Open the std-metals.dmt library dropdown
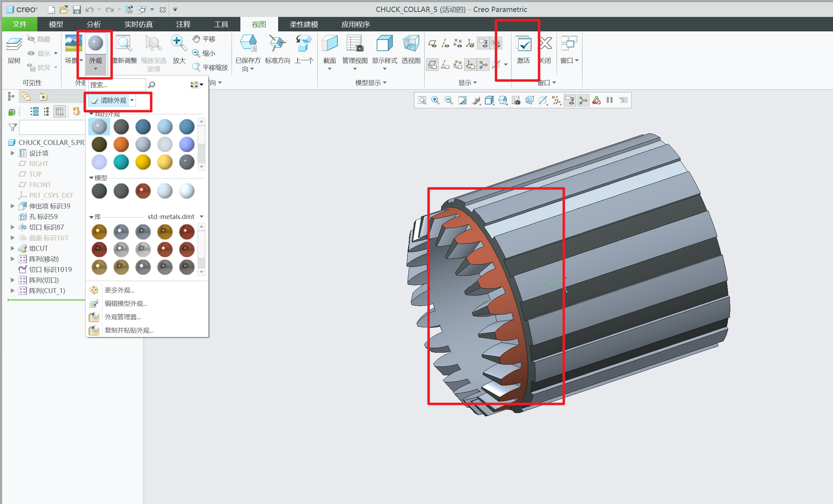The height and width of the screenshot is (504, 833). (202, 217)
